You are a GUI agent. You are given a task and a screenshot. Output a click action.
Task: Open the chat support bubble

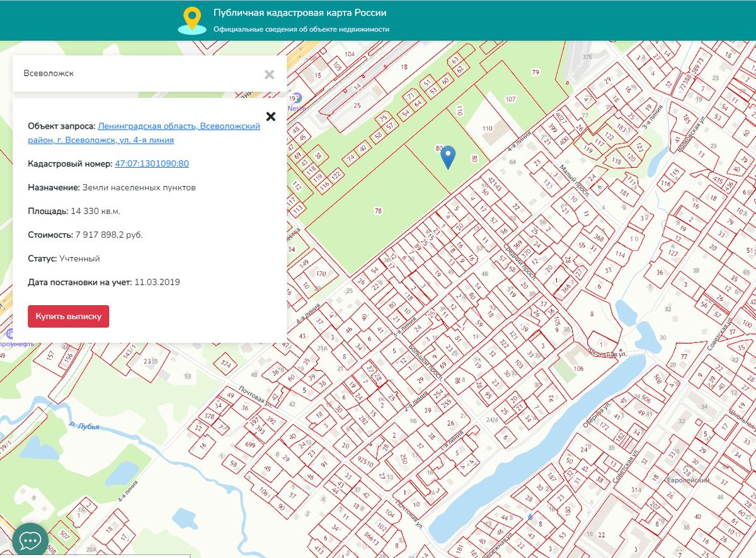click(x=30, y=540)
